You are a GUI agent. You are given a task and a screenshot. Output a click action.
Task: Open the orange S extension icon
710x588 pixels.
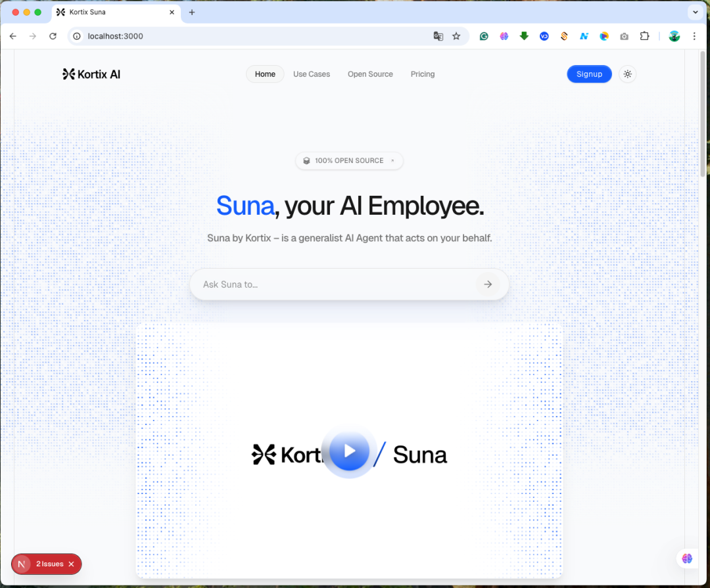[x=564, y=36]
